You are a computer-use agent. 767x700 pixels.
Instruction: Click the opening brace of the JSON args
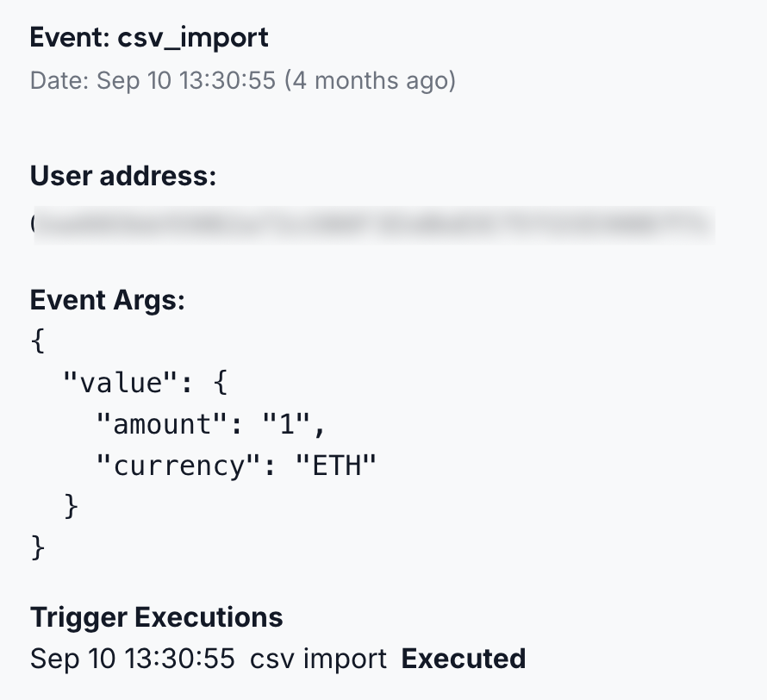pyautogui.click(x=36, y=341)
